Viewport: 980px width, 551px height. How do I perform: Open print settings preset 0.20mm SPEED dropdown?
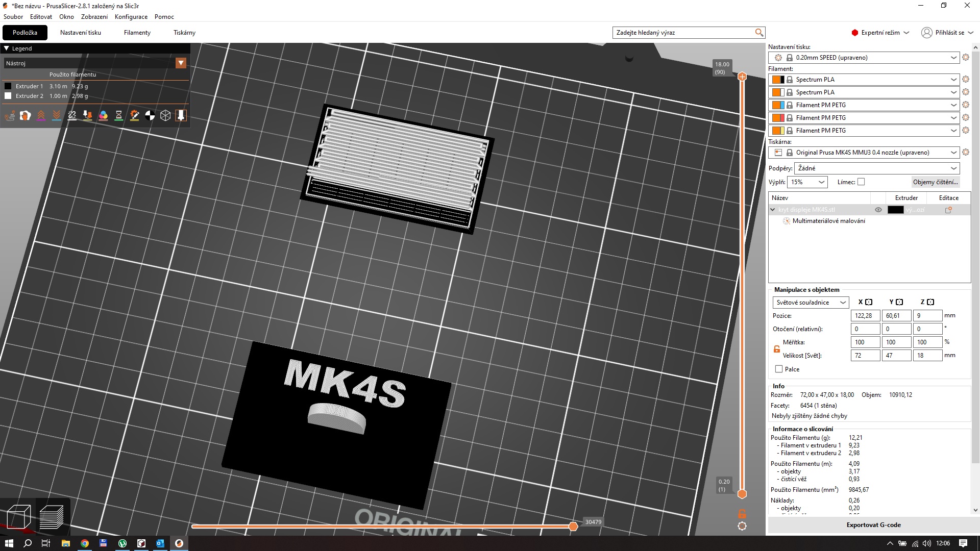(x=864, y=58)
